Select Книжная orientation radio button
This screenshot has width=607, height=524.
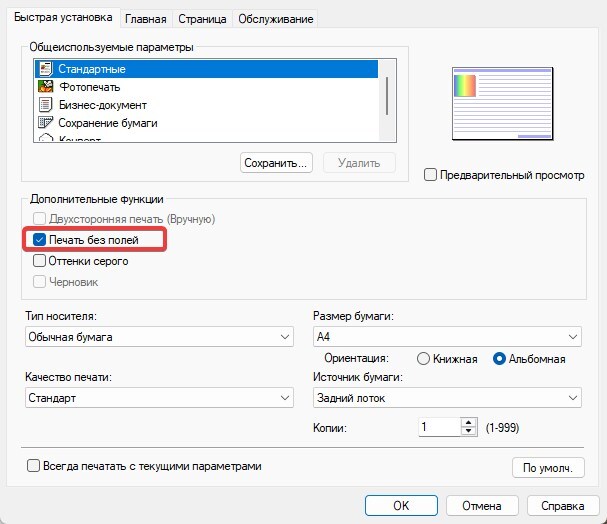pyautogui.click(x=423, y=359)
